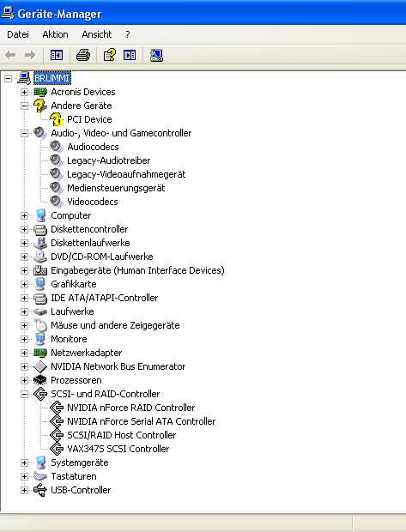Select Legacy-Videoaufnahmegerät device entry

[x=126, y=174]
